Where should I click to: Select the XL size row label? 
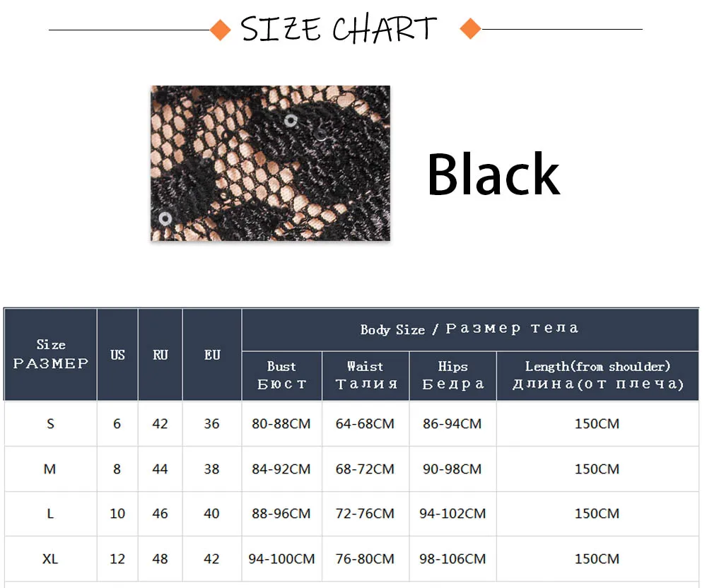pyautogui.click(x=50, y=559)
